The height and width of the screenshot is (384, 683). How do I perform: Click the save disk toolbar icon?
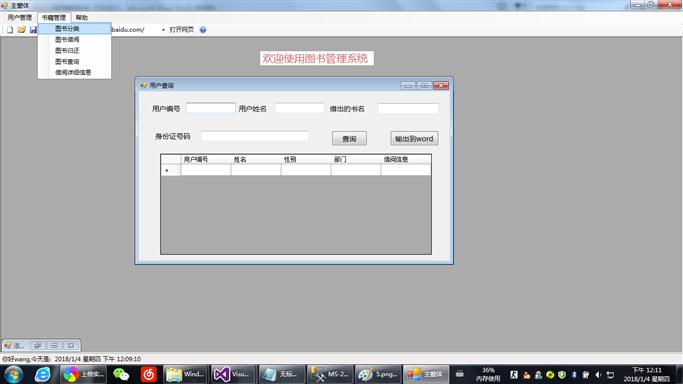point(33,30)
